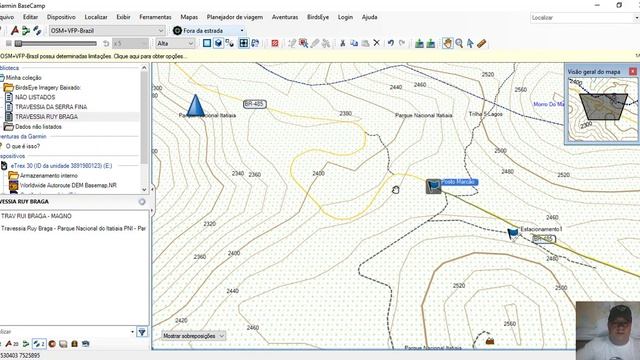640x360 pixels.
Task: Click the red waypoint flag toolbar icon
Action: coord(15,31)
